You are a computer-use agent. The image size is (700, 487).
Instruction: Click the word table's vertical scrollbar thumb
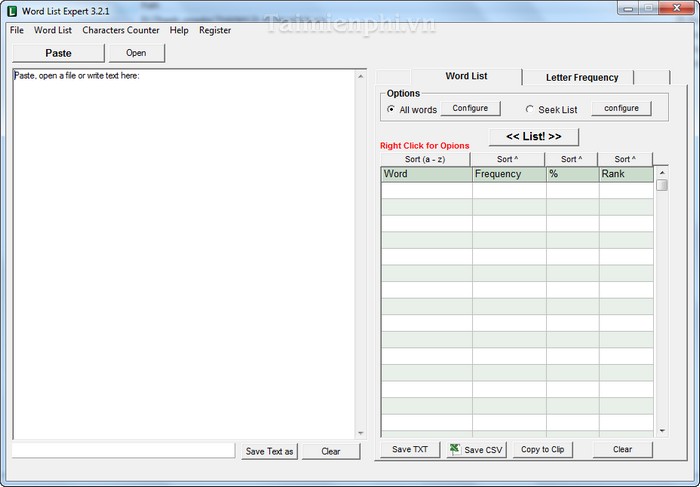(x=661, y=185)
